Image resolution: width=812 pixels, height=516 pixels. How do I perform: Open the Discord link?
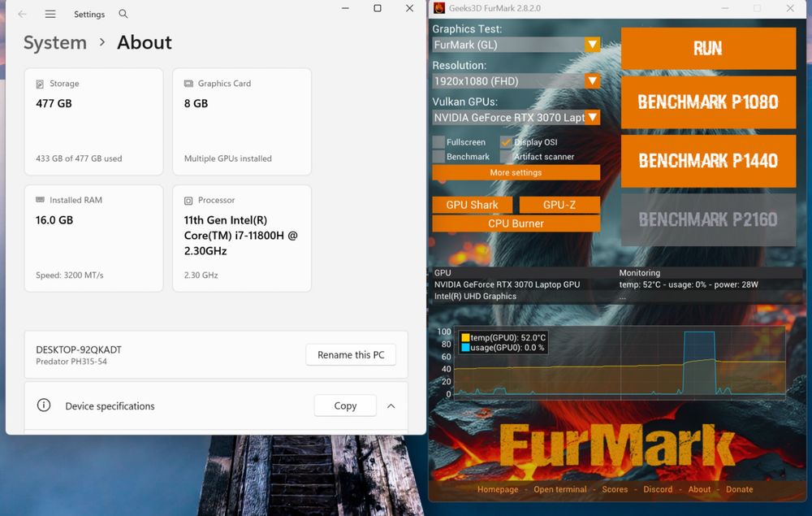coord(658,489)
